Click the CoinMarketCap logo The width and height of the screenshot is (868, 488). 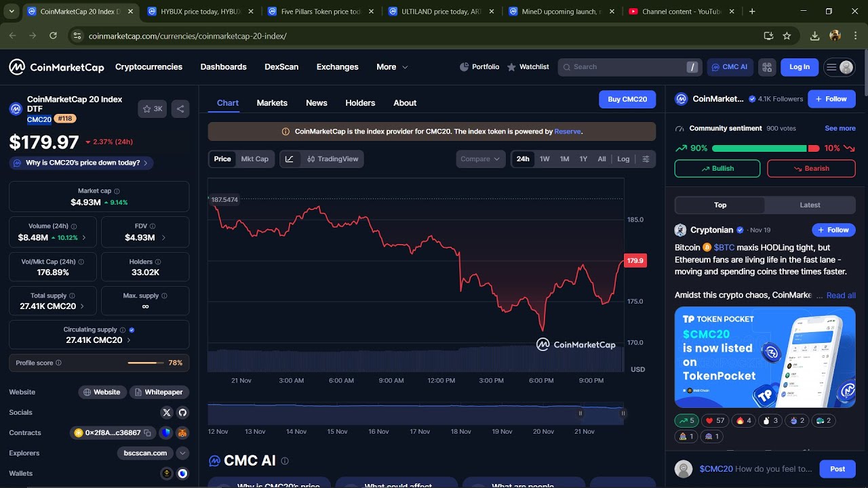tap(56, 67)
